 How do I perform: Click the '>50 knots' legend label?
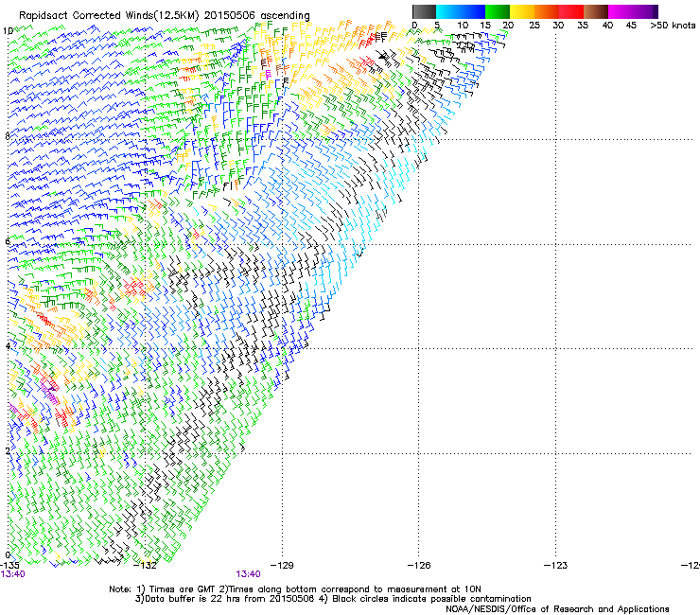tap(673, 26)
